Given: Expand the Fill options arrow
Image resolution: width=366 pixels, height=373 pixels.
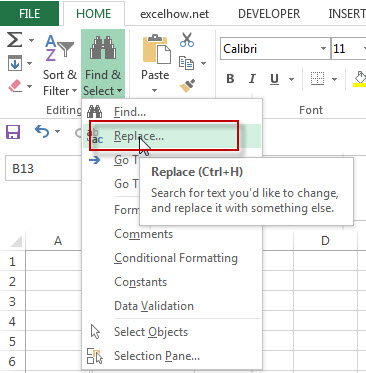Looking at the screenshot, I should [x=29, y=63].
